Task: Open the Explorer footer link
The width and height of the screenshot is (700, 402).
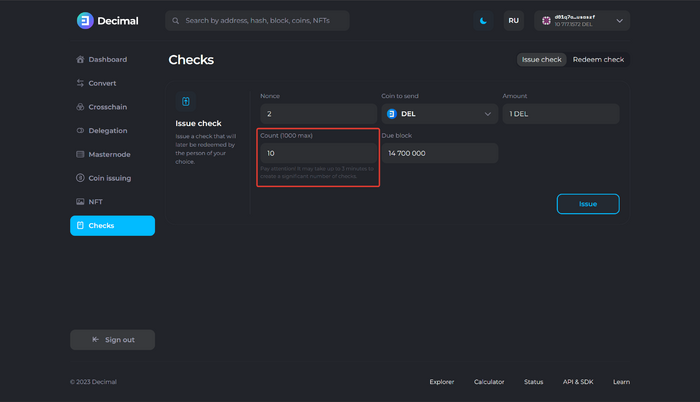Action: (442, 382)
